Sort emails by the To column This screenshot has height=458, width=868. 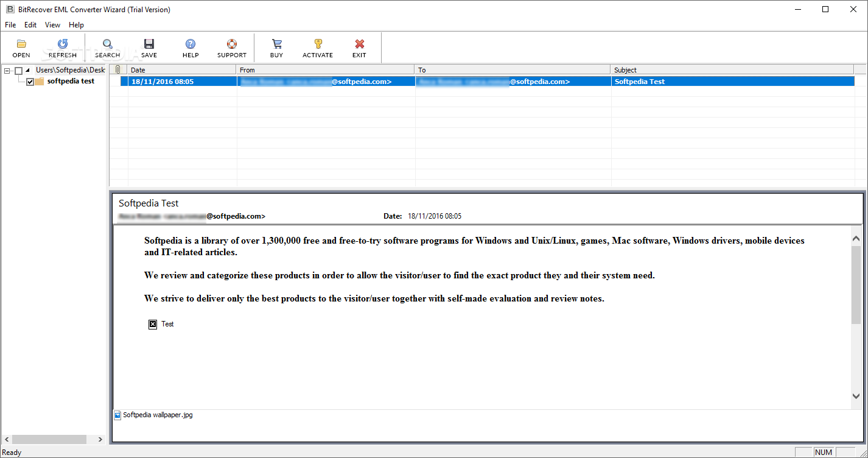pos(513,70)
